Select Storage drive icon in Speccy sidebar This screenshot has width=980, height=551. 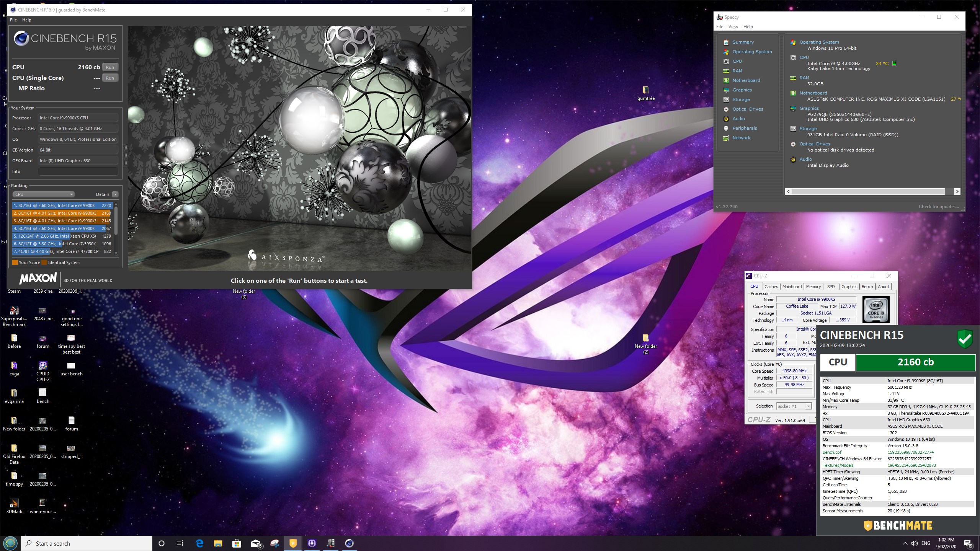point(726,99)
